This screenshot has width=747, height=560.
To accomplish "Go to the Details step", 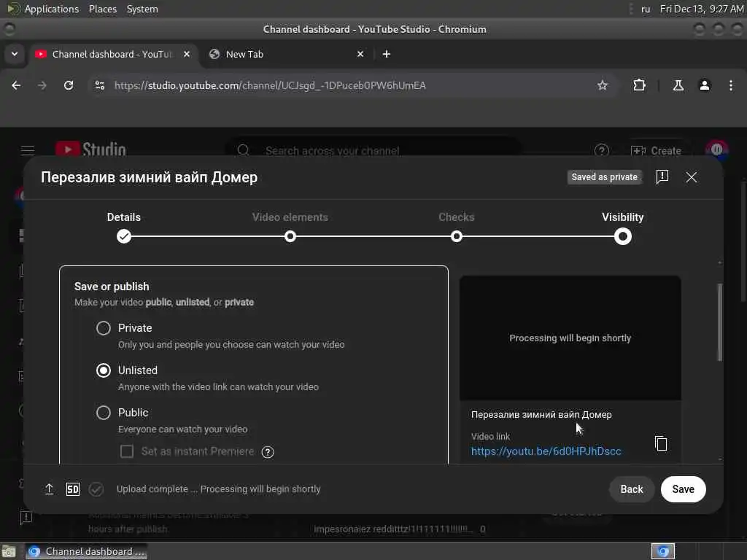I will pos(124,217).
